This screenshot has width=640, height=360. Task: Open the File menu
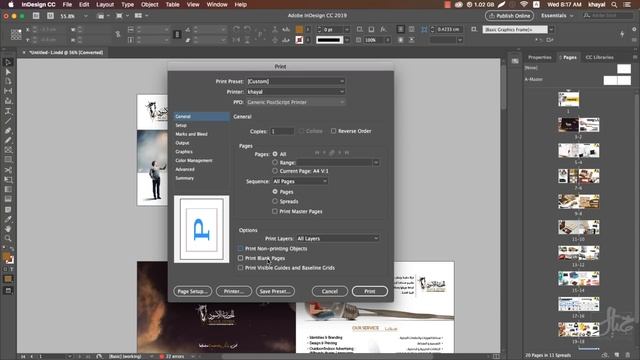tap(67, 4)
